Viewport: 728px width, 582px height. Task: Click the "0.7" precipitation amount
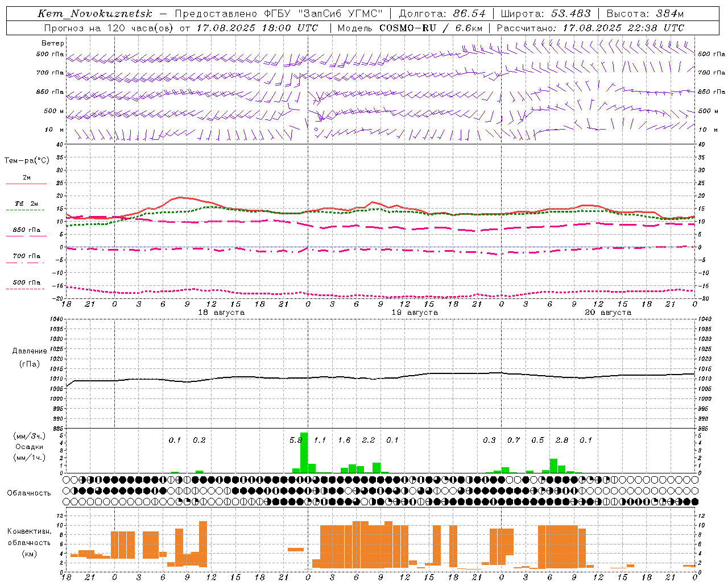point(514,440)
